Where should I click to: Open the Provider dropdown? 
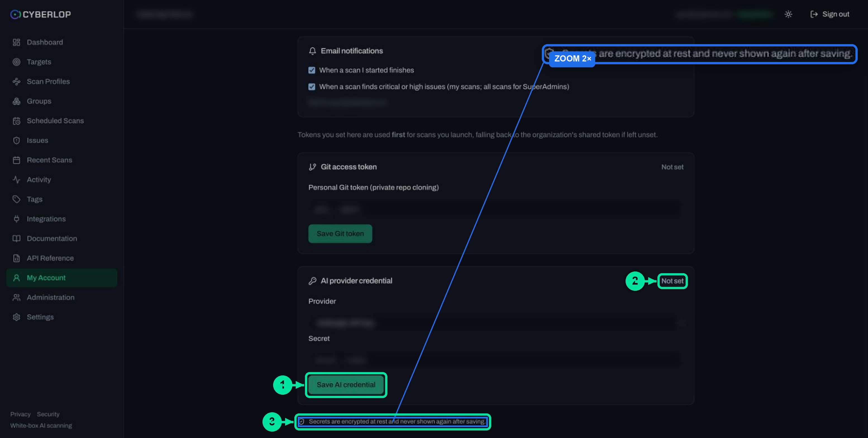[496, 323]
